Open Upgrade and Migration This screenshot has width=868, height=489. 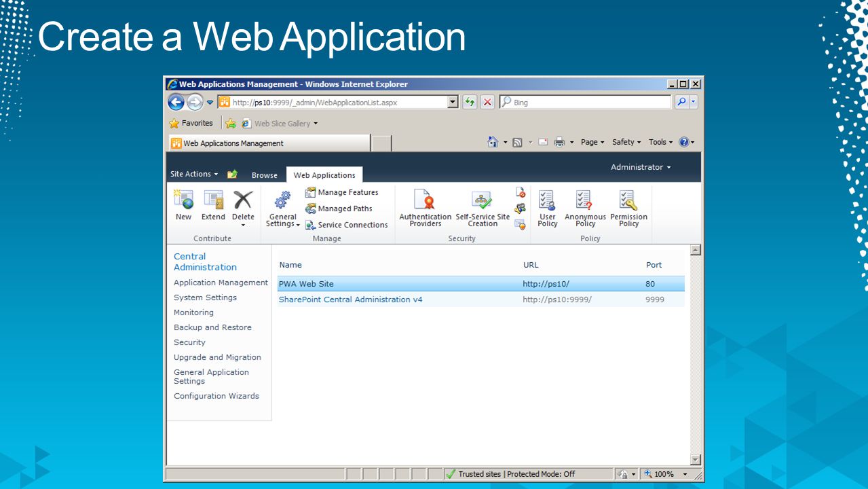click(217, 357)
